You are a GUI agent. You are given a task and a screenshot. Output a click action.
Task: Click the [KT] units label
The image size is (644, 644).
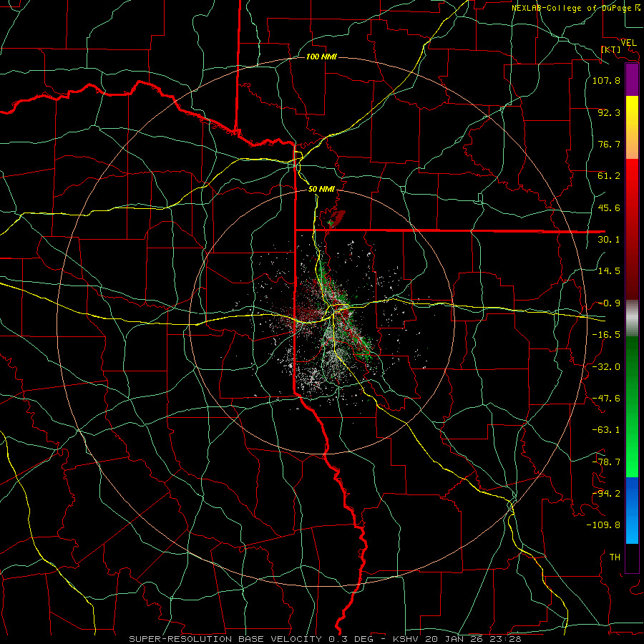tap(611, 49)
